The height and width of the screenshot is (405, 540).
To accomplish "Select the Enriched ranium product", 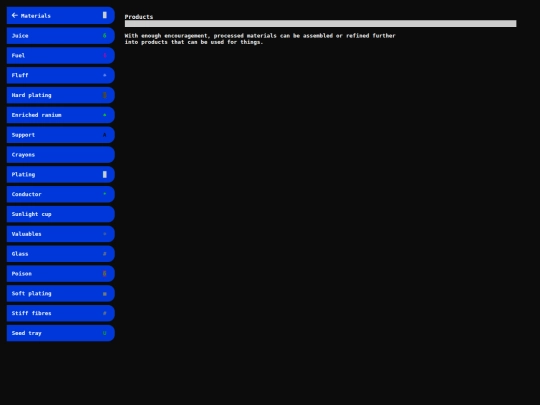I will pyautogui.click(x=61, y=115).
